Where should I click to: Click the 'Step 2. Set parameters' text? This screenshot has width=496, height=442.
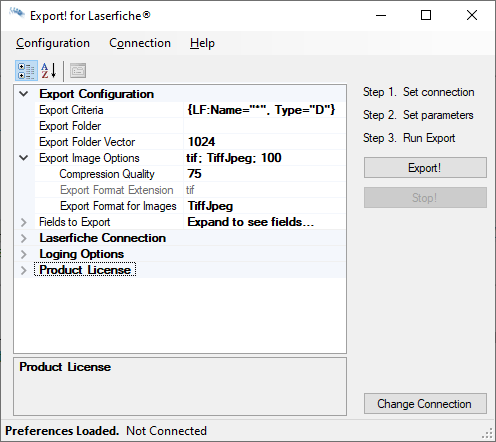coord(418,115)
